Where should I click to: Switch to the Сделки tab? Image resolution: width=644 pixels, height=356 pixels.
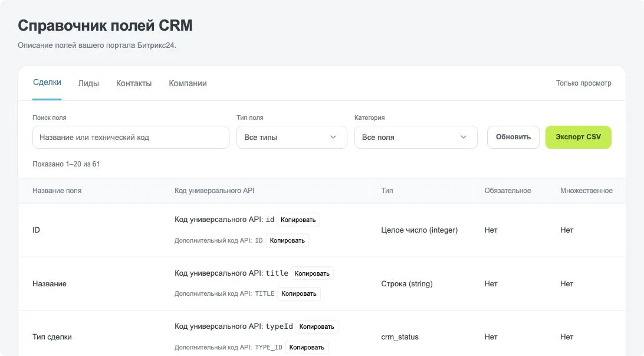pos(47,82)
